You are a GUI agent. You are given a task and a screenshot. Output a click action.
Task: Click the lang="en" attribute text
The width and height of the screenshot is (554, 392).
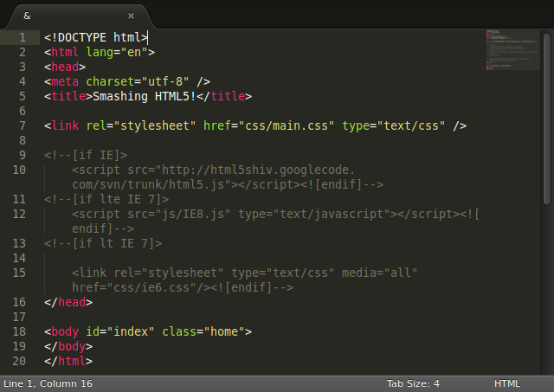(117, 52)
